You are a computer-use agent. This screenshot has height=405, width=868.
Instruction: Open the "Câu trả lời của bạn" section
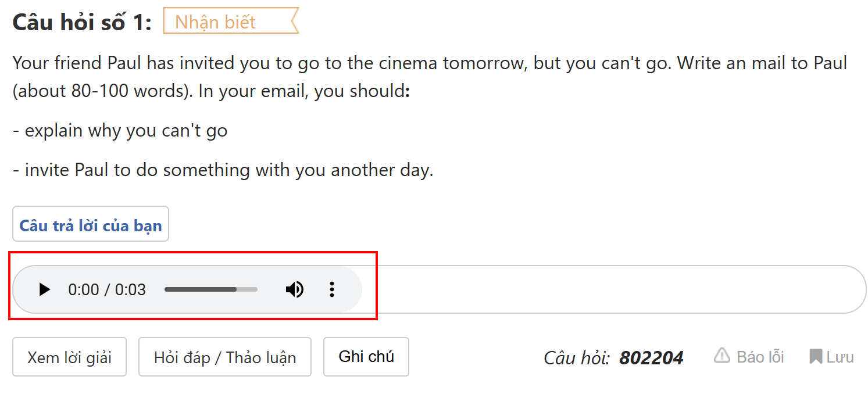[91, 224]
